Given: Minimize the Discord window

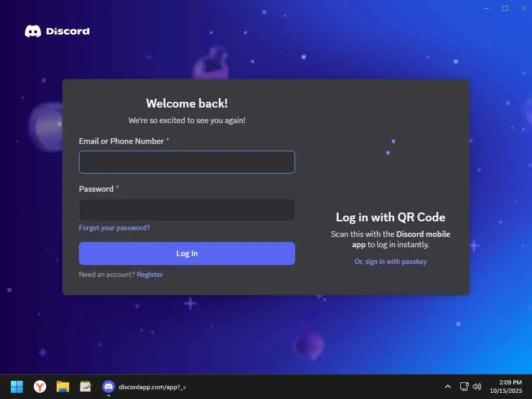Looking at the screenshot, I should point(486,8).
